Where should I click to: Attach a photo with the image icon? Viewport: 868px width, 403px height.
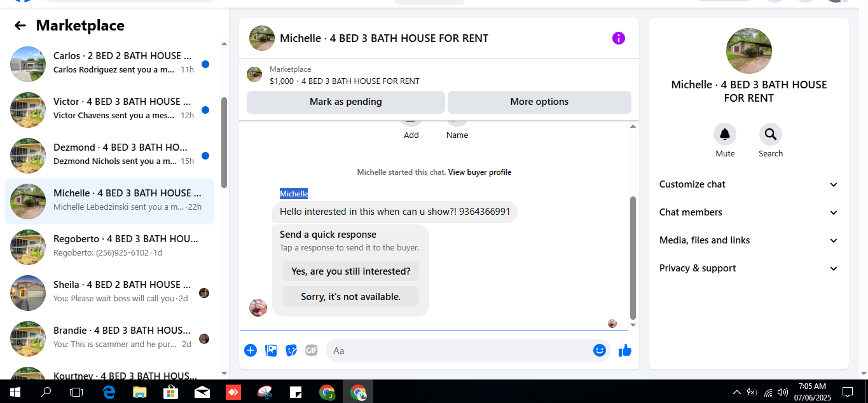(271, 350)
